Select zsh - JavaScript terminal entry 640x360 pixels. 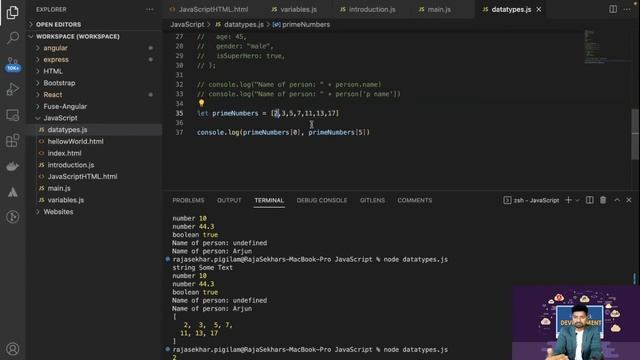531,200
